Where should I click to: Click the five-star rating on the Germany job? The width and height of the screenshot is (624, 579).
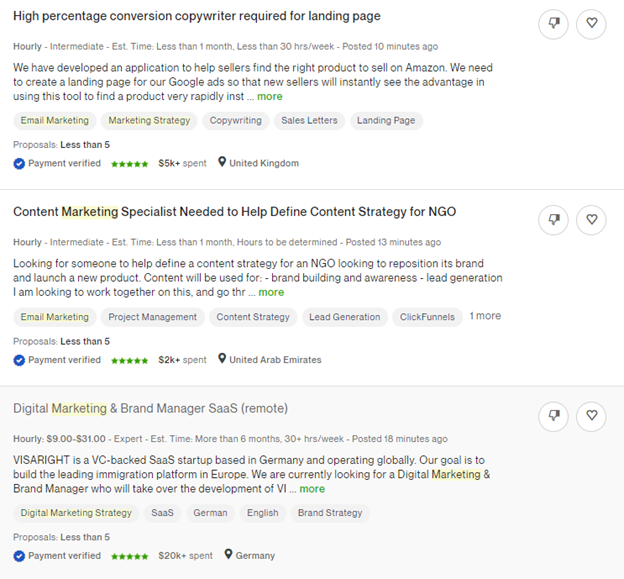click(x=129, y=556)
